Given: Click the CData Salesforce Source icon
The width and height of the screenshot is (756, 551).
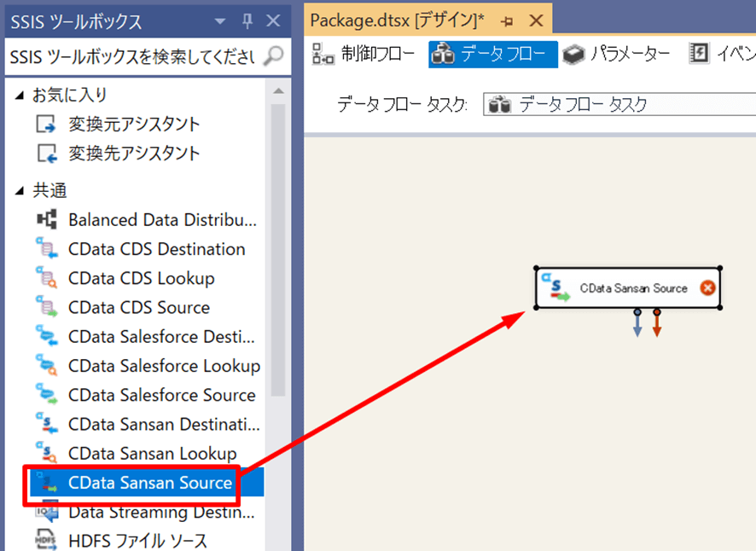Looking at the screenshot, I should pyautogui.click(x=47, y=394).
